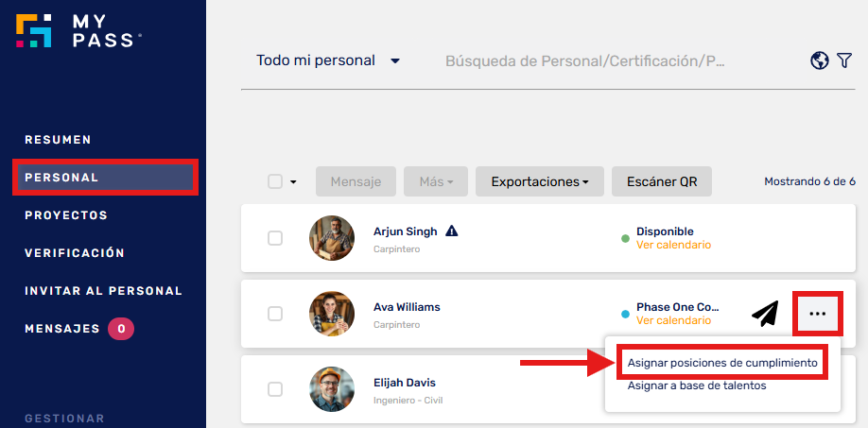
Task: Check the Elijah Davis row checkbox
Action: coord(275,389)
